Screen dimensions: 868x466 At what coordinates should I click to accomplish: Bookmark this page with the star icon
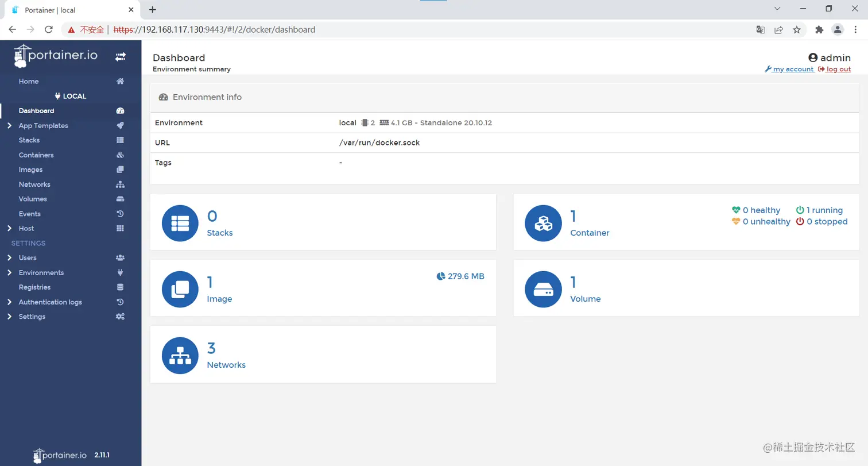coord(797,30)
